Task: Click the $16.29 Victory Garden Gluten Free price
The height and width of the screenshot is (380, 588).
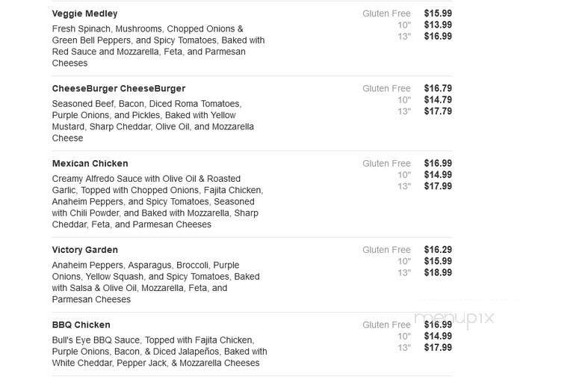Action: pyautogui.click(x=437, y=250)
